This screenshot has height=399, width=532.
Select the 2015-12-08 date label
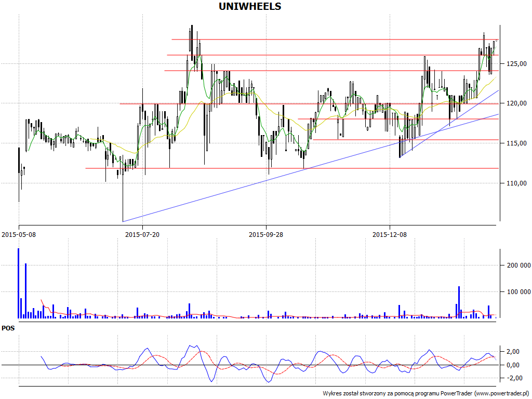(390, 234)
